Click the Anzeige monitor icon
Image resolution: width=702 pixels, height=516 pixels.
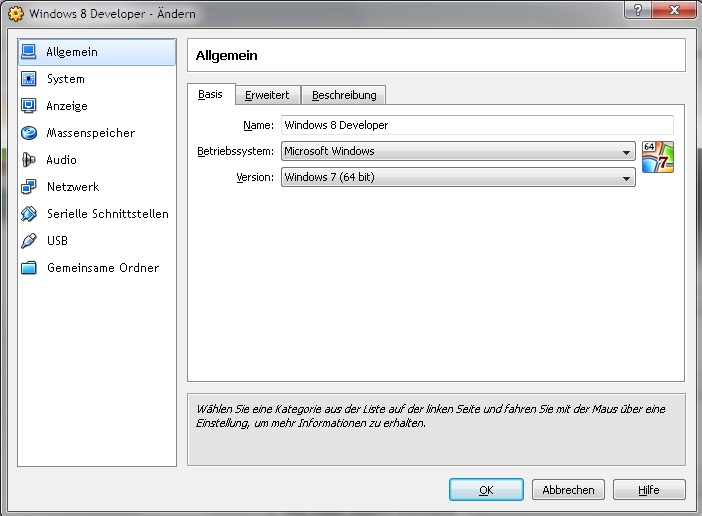pyautogui.click(x=29, y=106)
